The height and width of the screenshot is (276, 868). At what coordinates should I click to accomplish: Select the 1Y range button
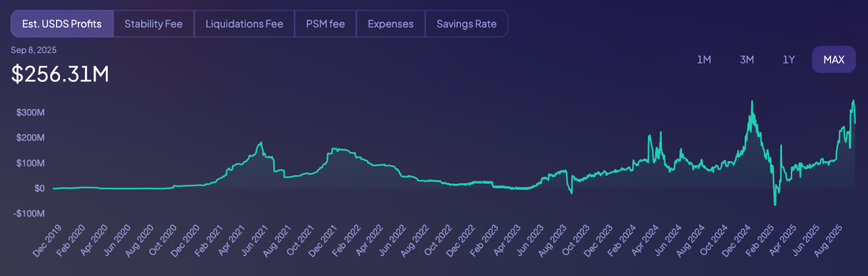click(789, 60)
